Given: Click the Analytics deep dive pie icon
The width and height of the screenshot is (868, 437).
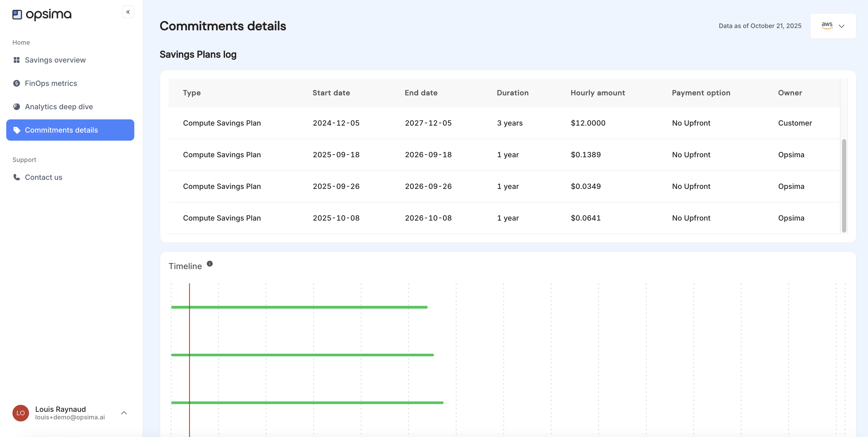Looking at the screenshot, I should pos(17,107).
